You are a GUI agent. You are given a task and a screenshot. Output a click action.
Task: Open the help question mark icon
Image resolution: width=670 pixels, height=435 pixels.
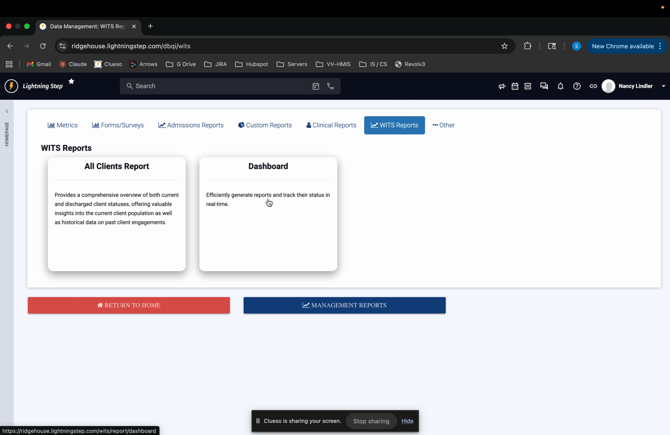(577, 86)
